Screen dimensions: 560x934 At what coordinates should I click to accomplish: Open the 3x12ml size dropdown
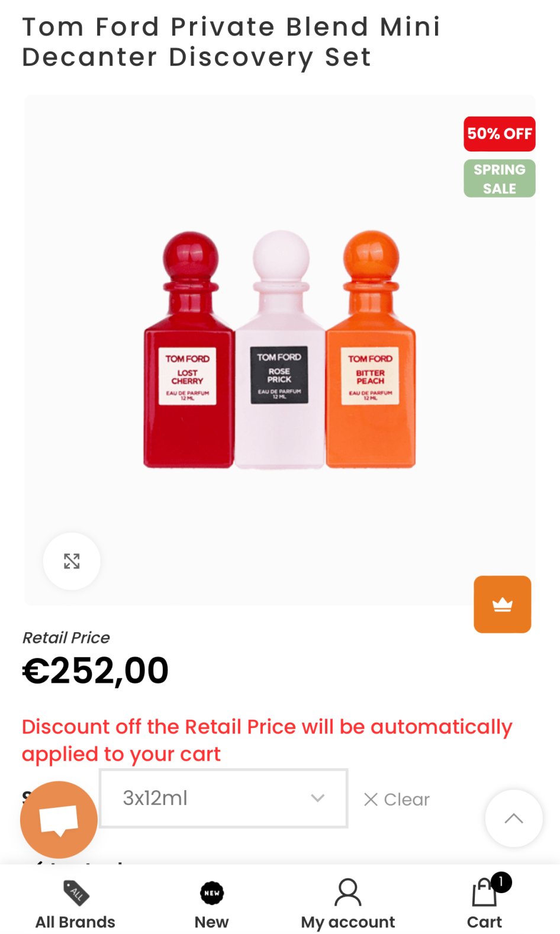pos(224,798)
